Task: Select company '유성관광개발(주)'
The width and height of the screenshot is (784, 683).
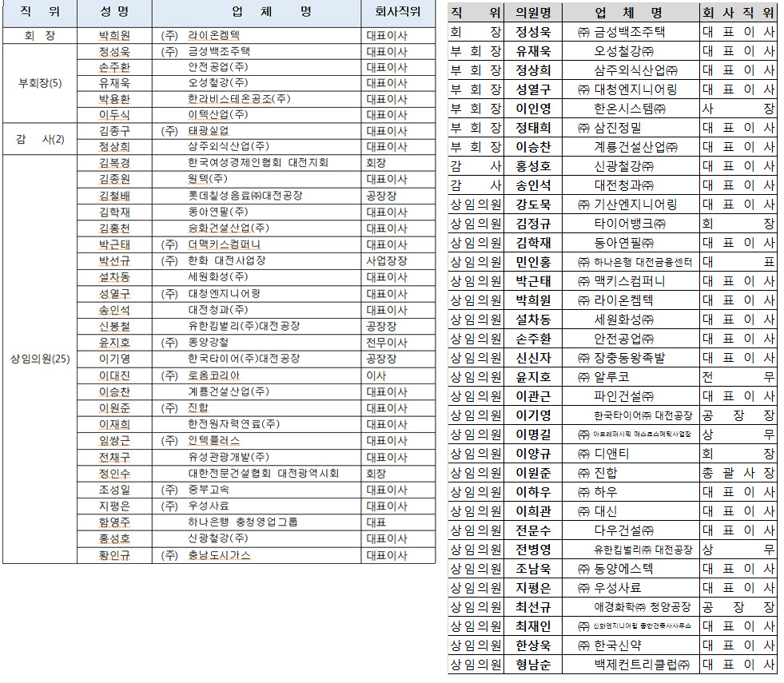Action: click(229, 457)
